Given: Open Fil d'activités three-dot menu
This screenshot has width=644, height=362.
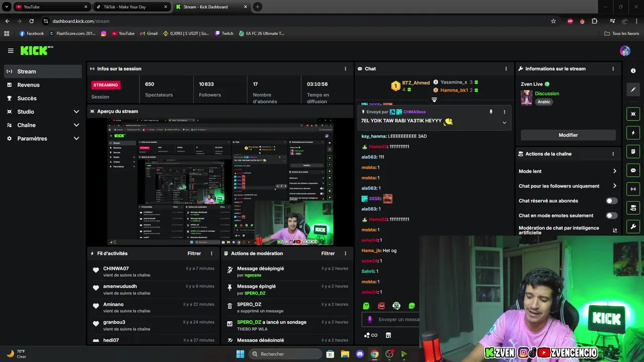Looking at the screenshot, I should 211,253.
